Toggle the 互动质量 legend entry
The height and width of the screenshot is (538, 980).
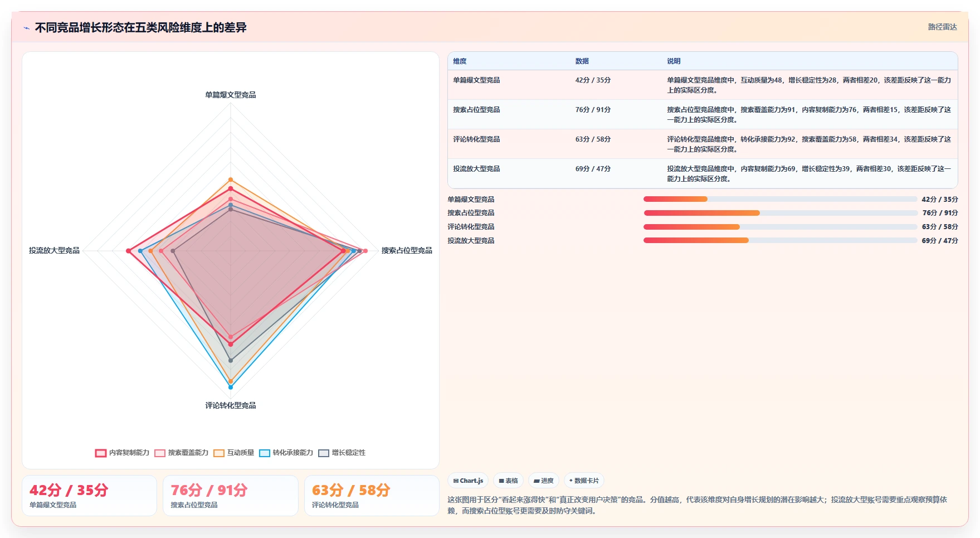click(x=234, y=453)
